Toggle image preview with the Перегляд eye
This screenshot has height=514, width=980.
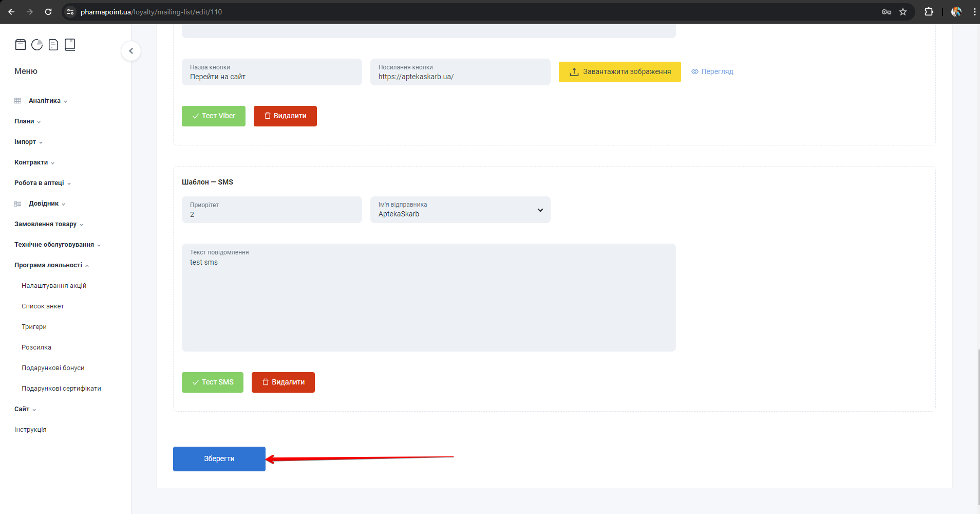point(712,72)
